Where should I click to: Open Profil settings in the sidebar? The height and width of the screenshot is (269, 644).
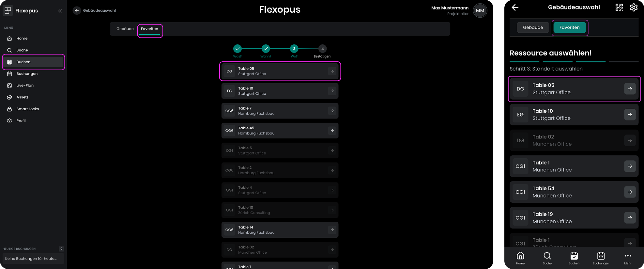click(21, 121)
